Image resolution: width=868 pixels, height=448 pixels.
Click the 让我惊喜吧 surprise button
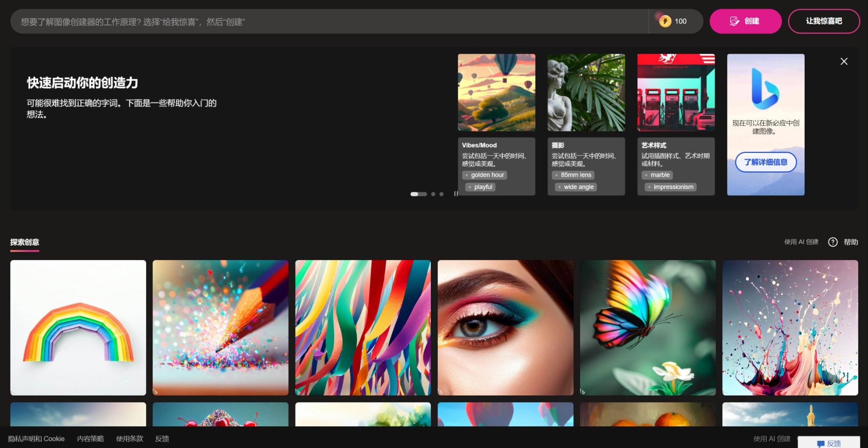click(x=824, y=21)
